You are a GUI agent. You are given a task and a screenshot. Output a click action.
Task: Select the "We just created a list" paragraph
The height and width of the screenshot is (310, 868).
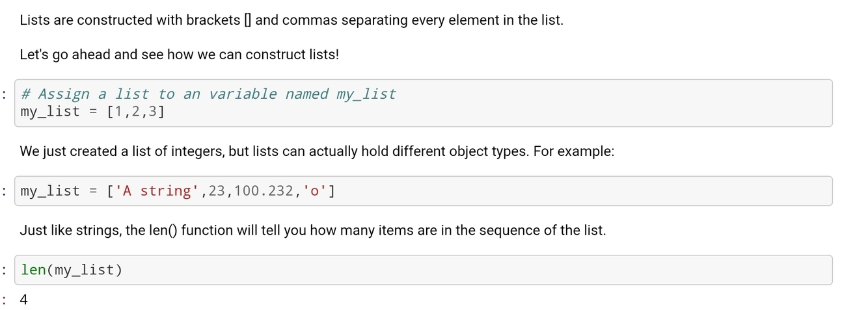tap(317, 151)
